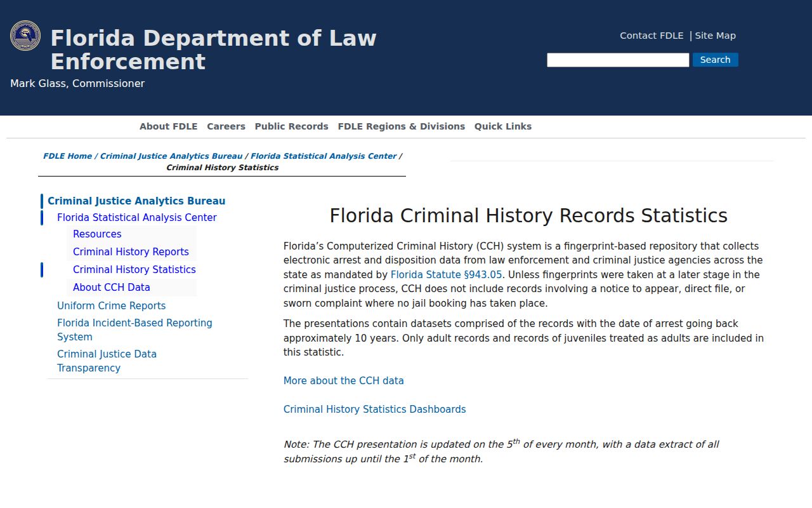Open Florida Statistical Analysis Center breadcrumb
The height and width of the screenshot is (508, 812).
324,156
